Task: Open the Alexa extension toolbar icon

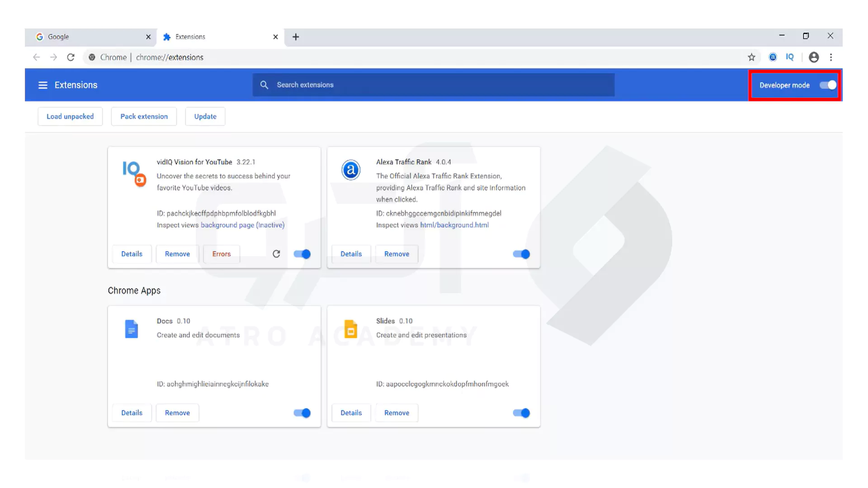Action: click(773, 57)
